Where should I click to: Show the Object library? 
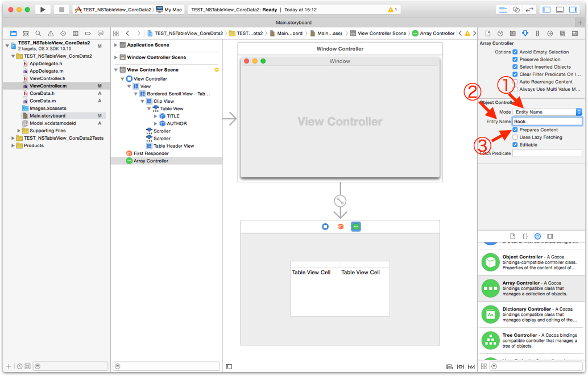pos(537,236)
